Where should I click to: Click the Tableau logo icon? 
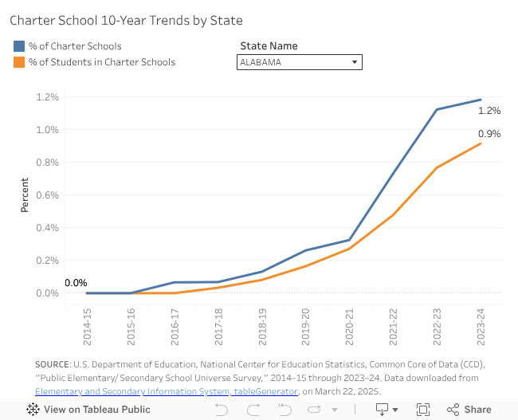(x=33, y=410)
